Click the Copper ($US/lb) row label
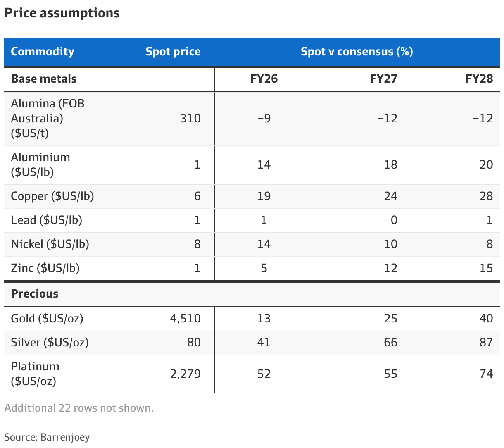 [x=52, y=196]
